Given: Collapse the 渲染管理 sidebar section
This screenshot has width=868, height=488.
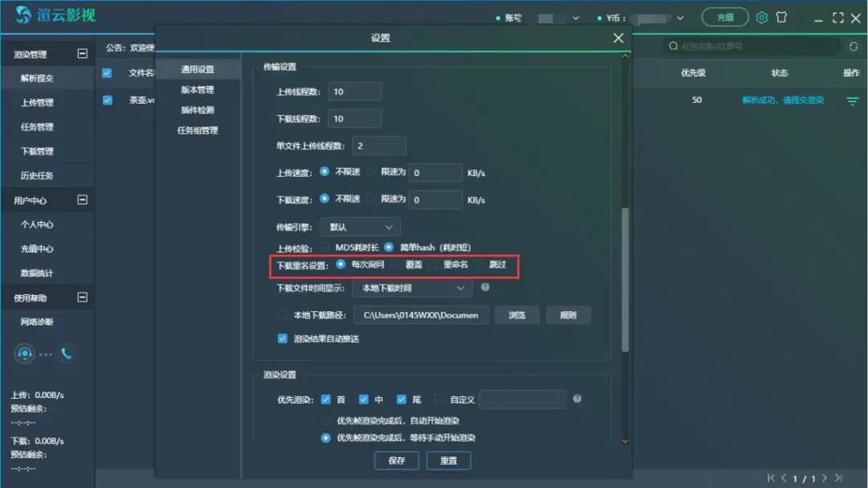Looking at the screenshot, I should tap(81, 54).
